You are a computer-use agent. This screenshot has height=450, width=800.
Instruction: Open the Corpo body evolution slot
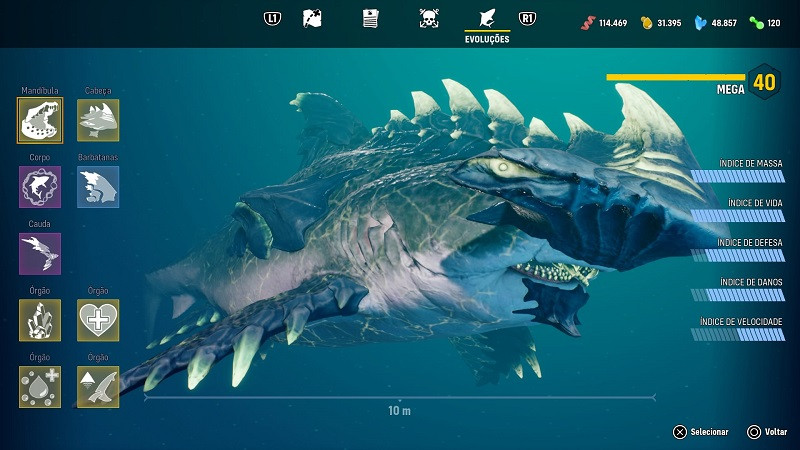coord(40,187)
